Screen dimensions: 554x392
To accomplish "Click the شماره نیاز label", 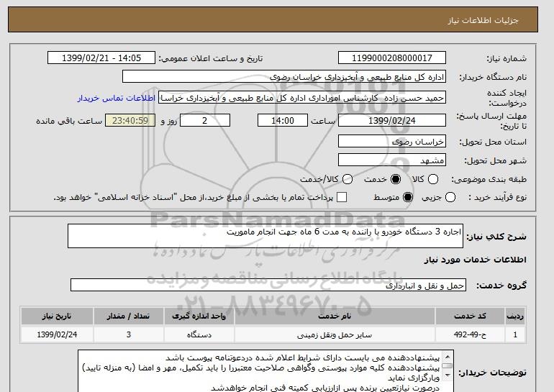I will point(507,59).
